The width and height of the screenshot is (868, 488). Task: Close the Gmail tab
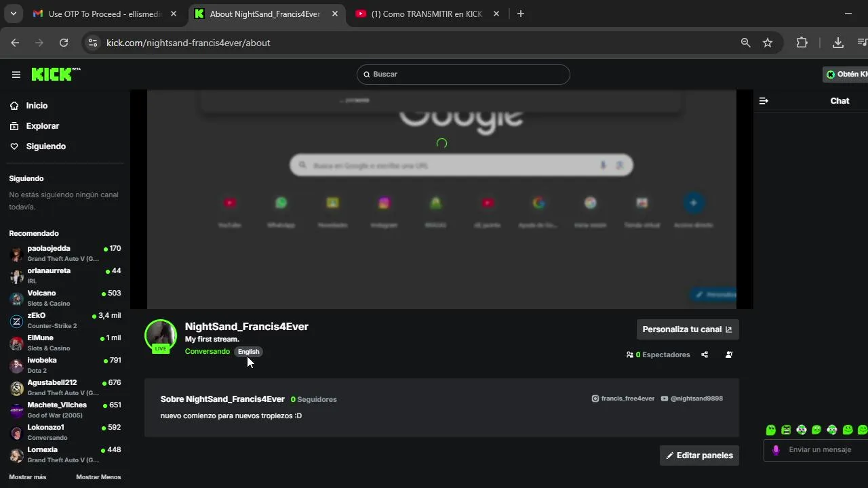(x=174, y=14)
